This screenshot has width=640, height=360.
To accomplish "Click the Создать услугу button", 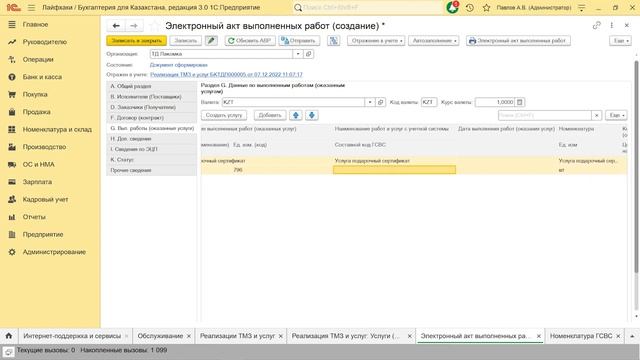I will pyautogui.click(x=224, y=116).
